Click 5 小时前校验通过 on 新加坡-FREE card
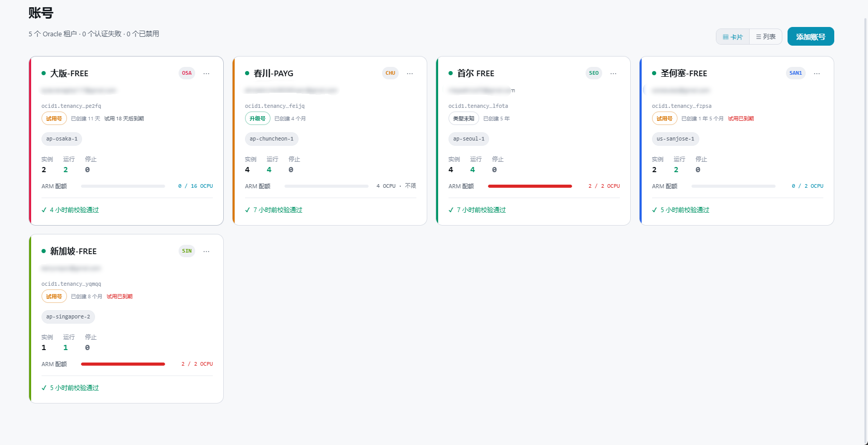This screenshot has width=868, height=445. coord(74,388)
